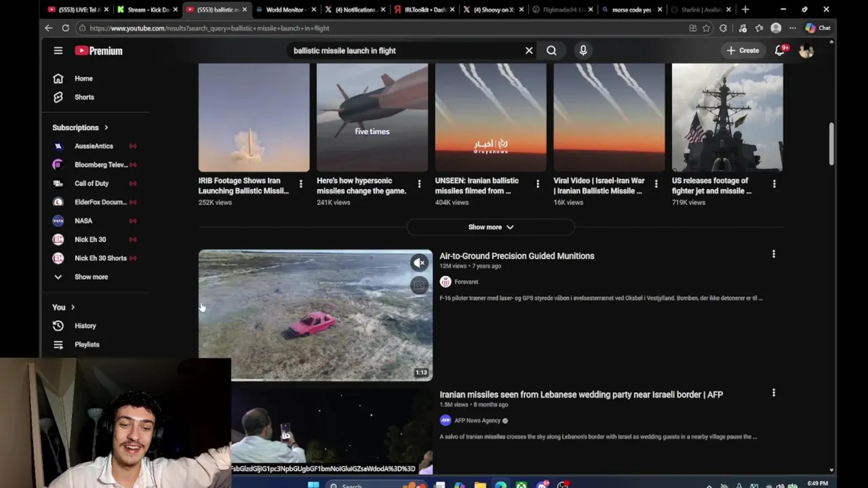This screenshot has height=488, width=868.
Task: Expand the You section header
Action: click(64, 307)
